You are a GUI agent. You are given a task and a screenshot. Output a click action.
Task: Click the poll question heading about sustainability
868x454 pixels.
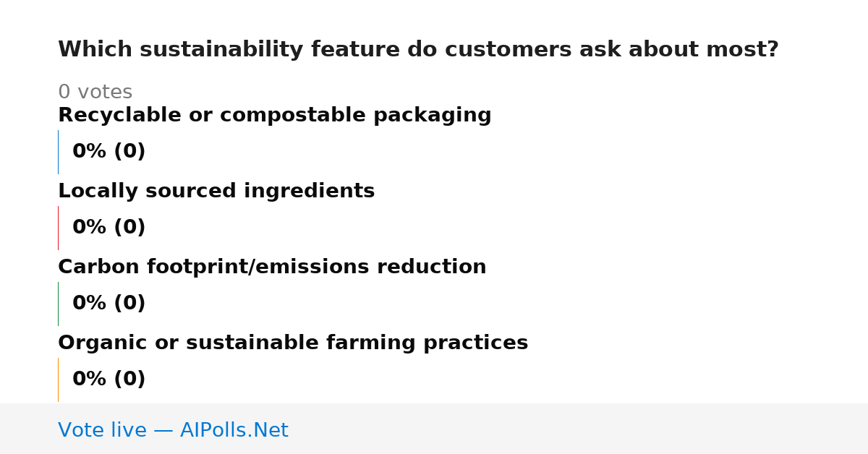tap(418, 50)
